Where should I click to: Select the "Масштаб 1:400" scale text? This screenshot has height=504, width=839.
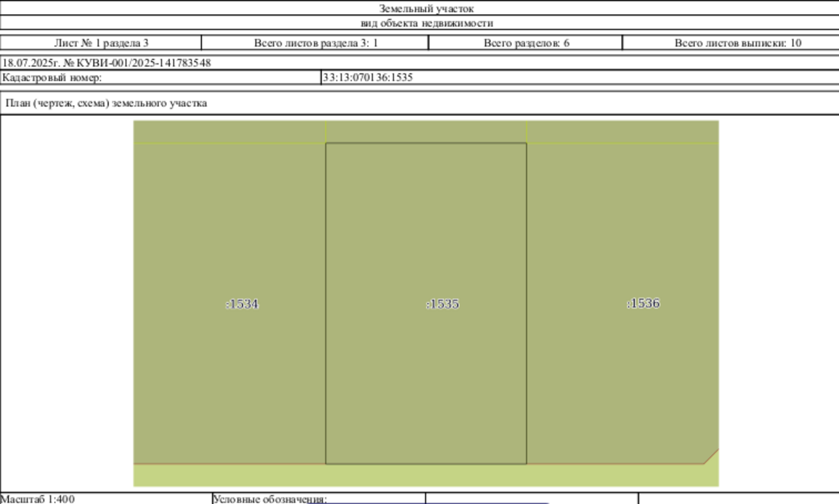(x=38, y=499)
